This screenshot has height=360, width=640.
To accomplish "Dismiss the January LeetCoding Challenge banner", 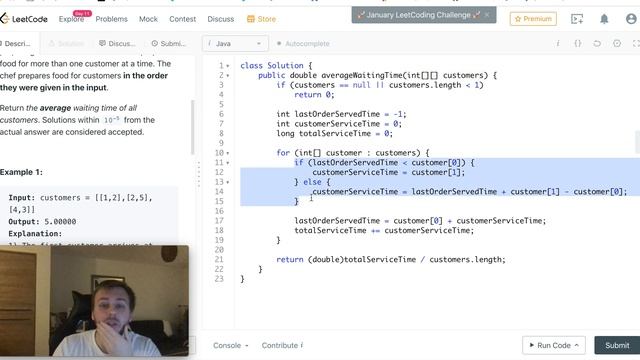I will point(487,15).
